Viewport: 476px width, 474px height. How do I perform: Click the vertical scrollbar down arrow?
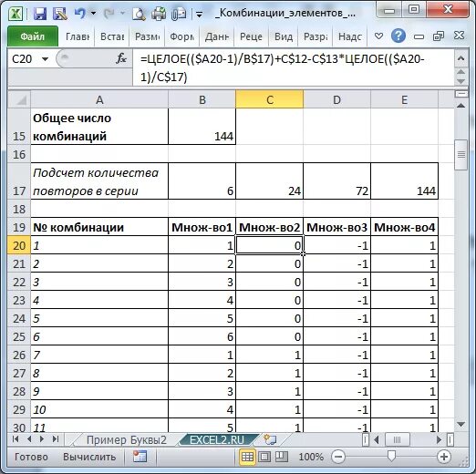tap(461, 424)
